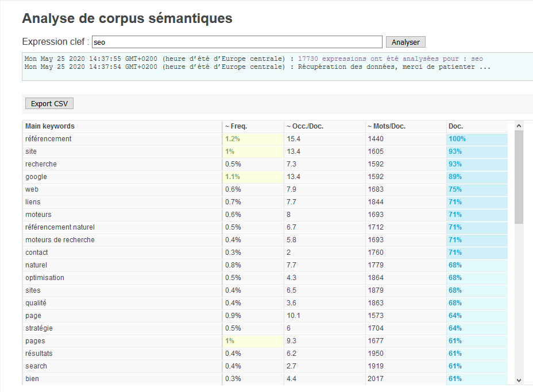The width and height of the screenshot is (533, 392).
Task: Select the 'pages' keyword cell
Action: (122, 341)
